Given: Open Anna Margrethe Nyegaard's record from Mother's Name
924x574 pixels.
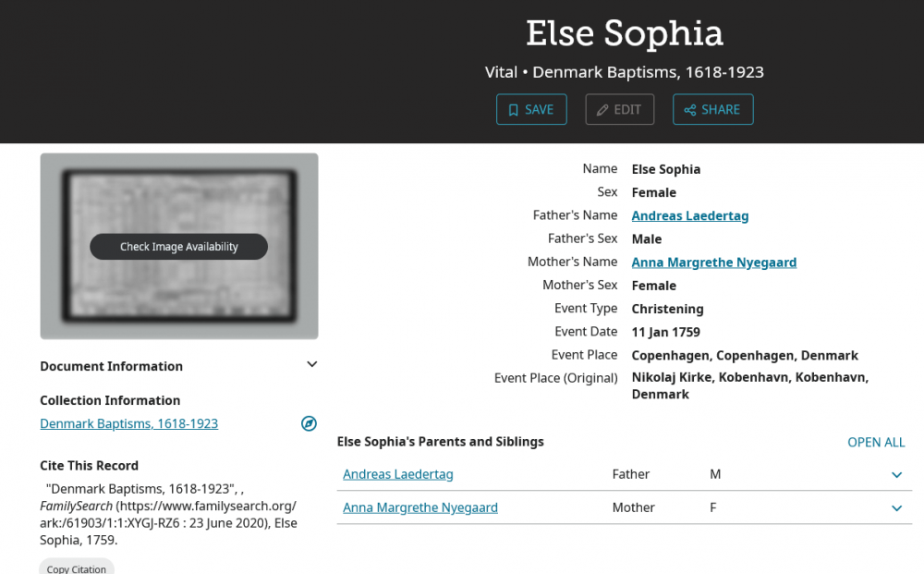Looking at the screenshot, I should (x=713, y=262).
